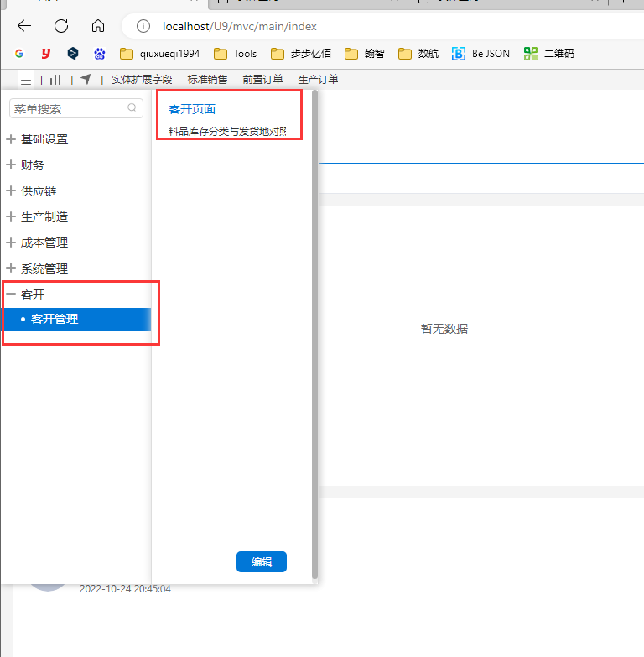This screenshot has height=657, width=644.
Task: Select the 客开管理 submenu item
Action: [x=55, y=319]
